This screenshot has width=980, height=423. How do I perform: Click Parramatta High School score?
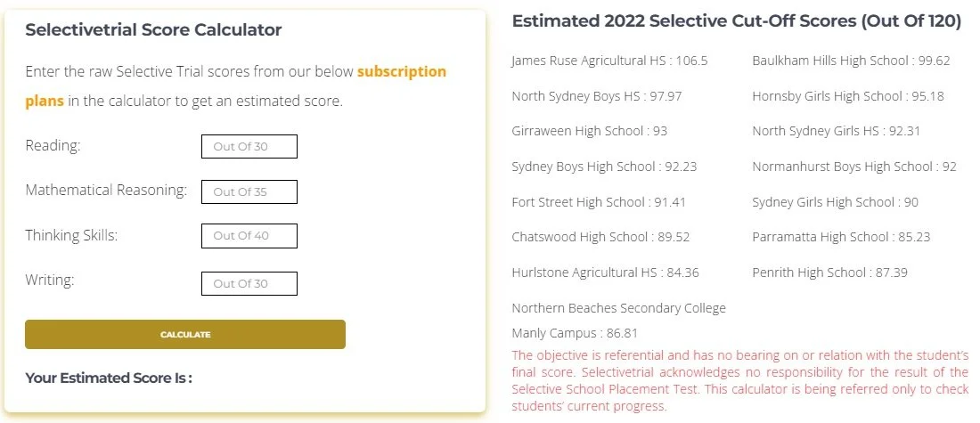[841, 237]
